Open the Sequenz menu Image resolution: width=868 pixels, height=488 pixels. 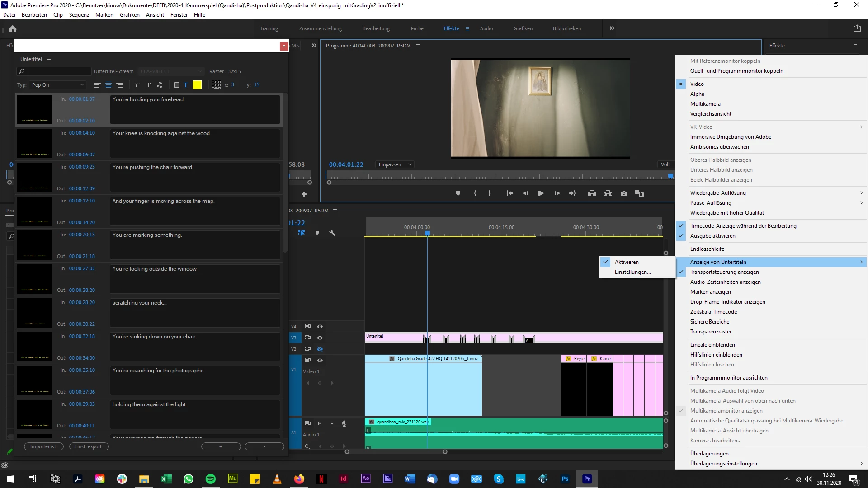click(79, 15)
